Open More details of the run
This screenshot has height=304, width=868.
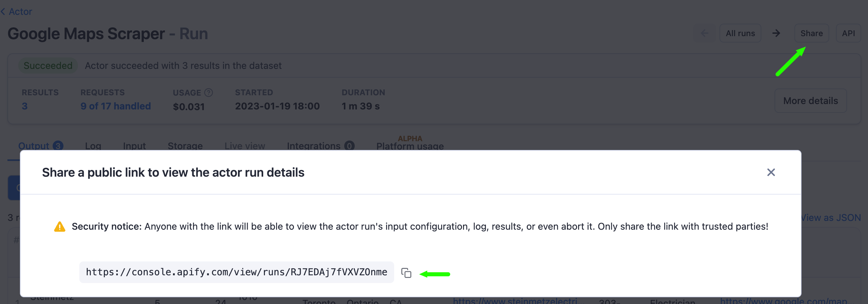coord(811,101)
